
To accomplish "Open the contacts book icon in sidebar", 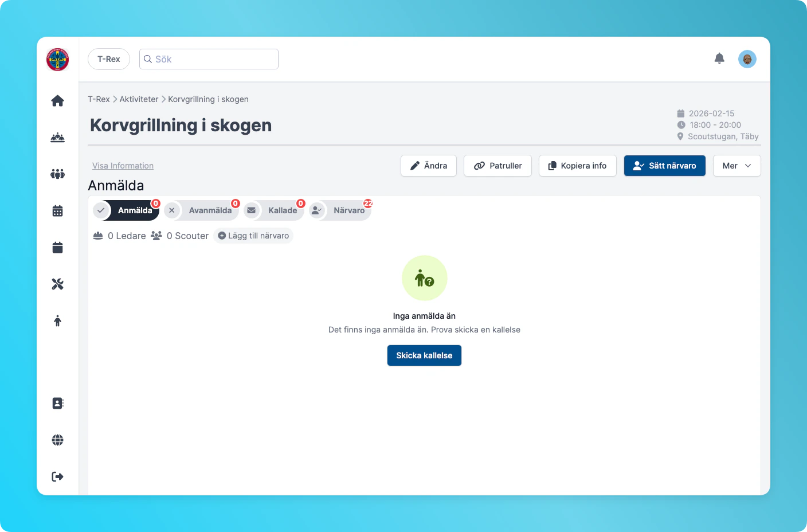I will pyautogui.click(x=57, y=403).
